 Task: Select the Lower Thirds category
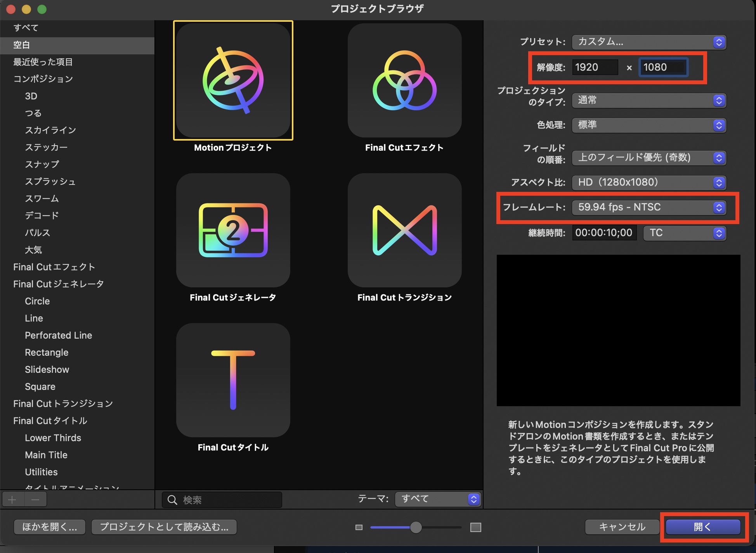coord(53,438)
